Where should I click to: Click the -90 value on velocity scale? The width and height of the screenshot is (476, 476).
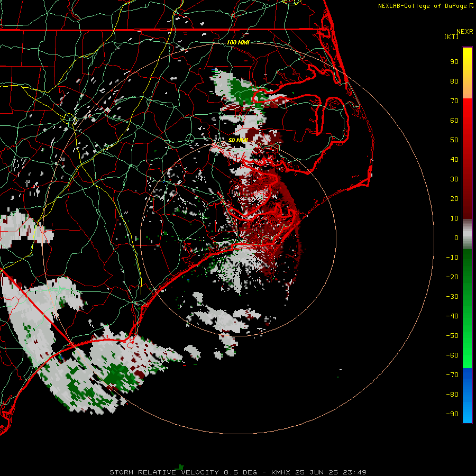click(452, 414)
